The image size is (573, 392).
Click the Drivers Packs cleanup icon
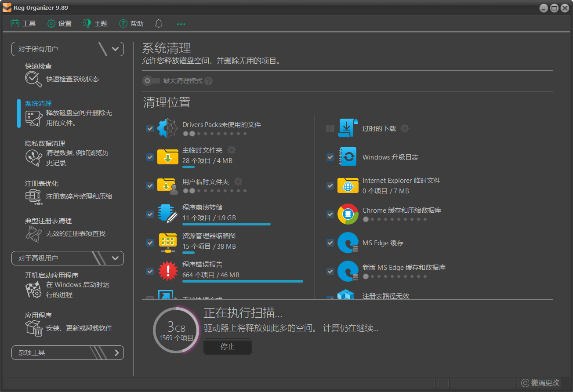tap(167, 128)
